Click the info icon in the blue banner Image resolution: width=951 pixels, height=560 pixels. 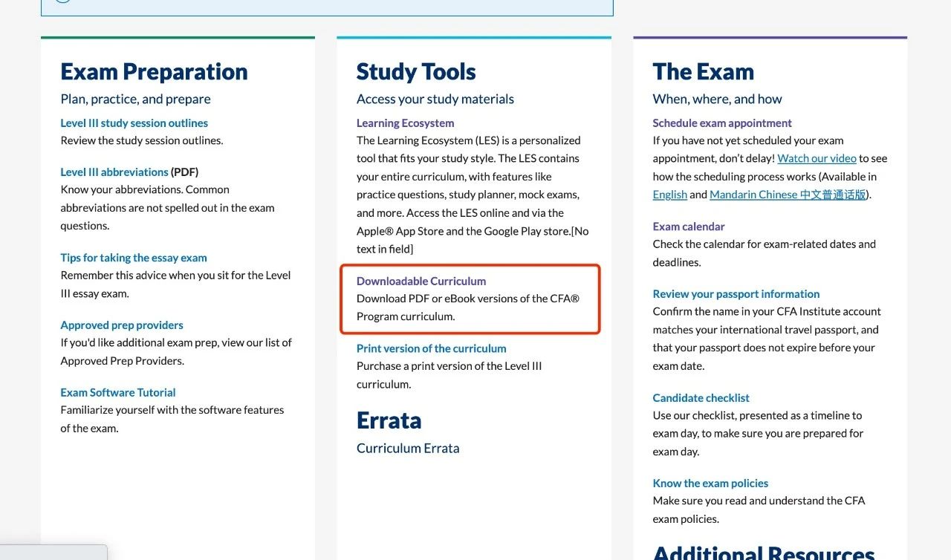pos(62,1)
